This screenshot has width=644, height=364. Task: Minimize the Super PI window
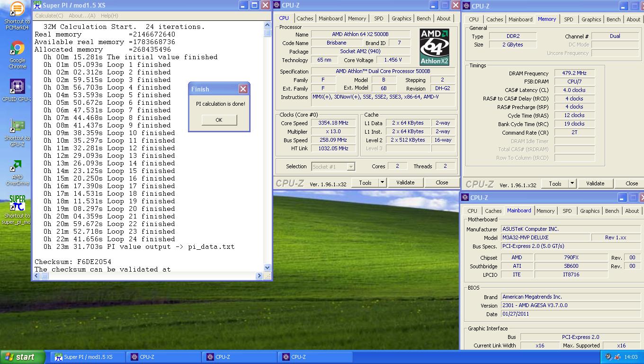pyautogui.click(x=243, y=5)
